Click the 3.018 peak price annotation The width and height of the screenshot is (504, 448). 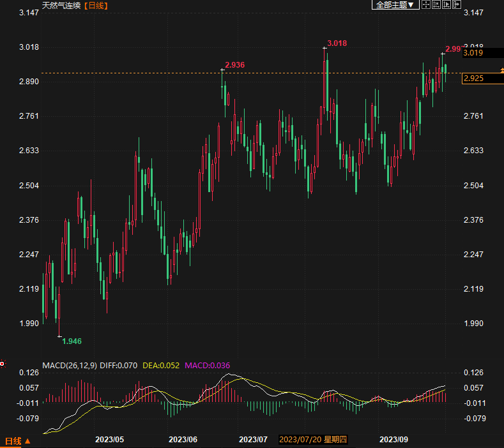(x=337, y=43)
